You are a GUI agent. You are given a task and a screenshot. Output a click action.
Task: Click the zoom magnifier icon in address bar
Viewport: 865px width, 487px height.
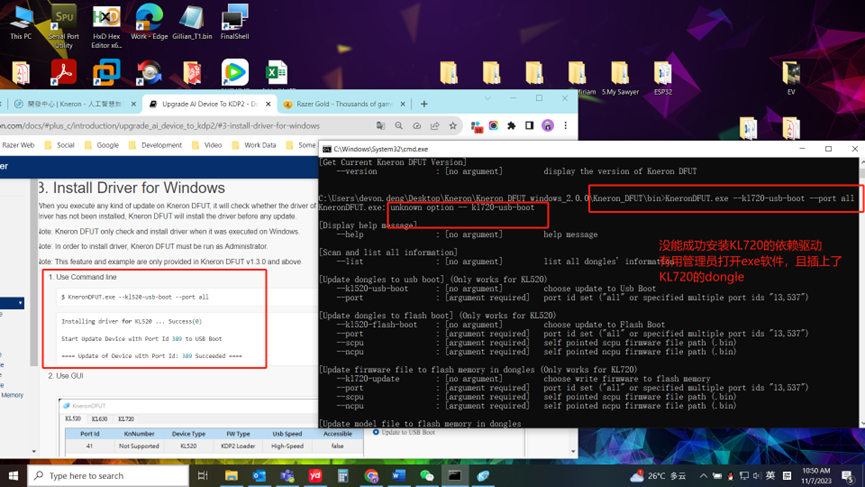point(399,126)
